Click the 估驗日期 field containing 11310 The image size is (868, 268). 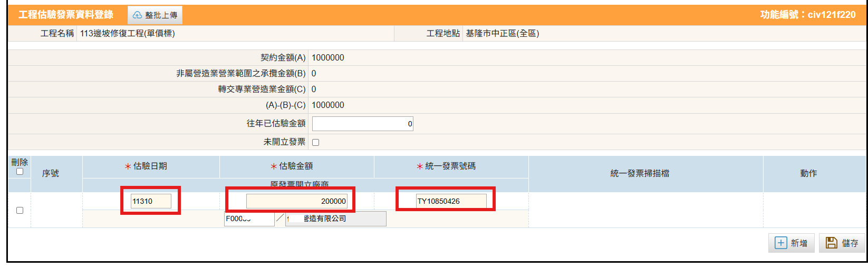151,201
